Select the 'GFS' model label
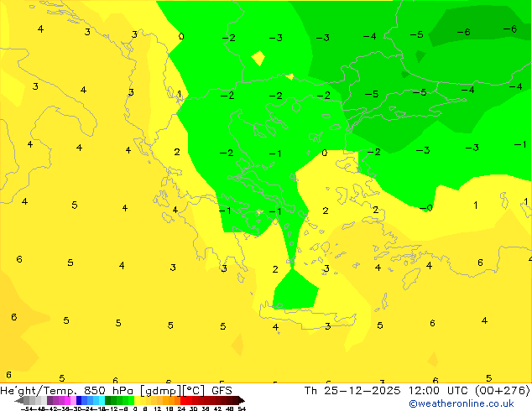 (222, 390)
